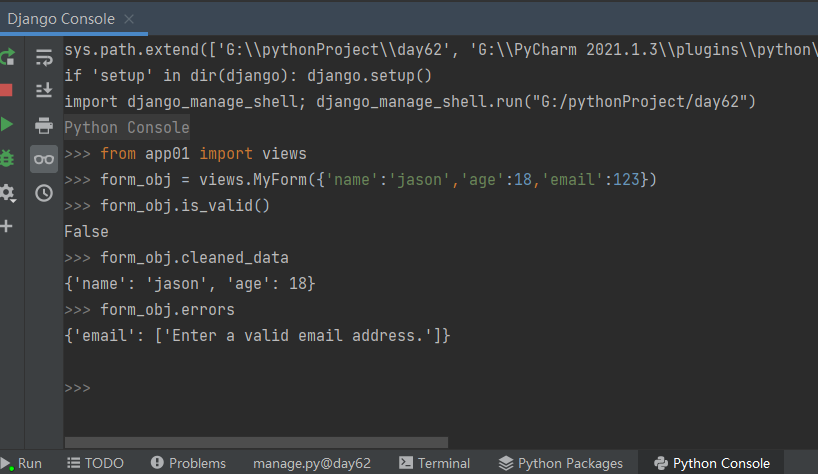Viewport: 818px width, 474px height.
Task: Stop the running console process
Action: (x=7, y=90)
